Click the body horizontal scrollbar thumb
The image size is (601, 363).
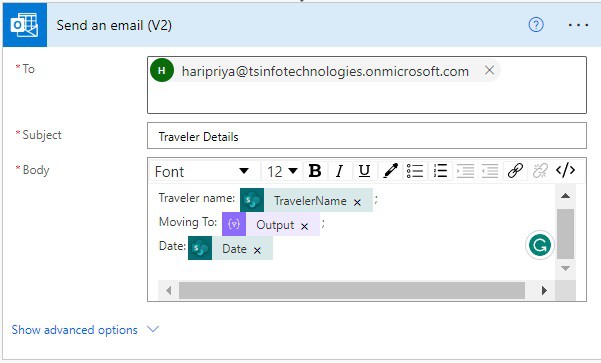tap(352, 290)
